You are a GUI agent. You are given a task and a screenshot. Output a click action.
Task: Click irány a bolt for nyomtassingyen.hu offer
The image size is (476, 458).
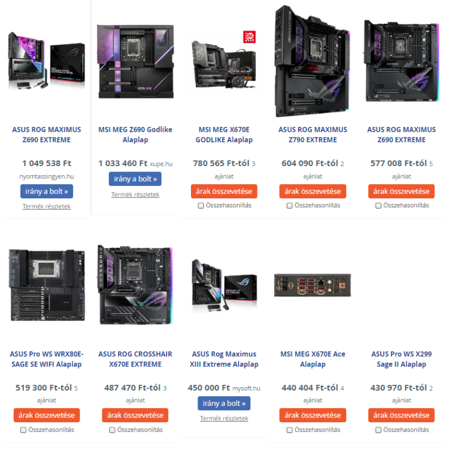47,191
